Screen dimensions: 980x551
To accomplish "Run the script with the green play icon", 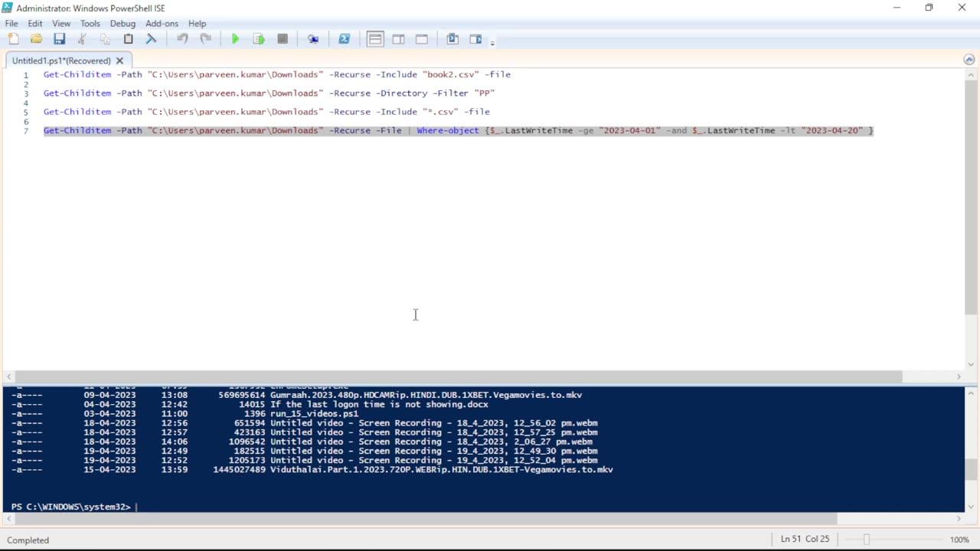I will [235, 39].
